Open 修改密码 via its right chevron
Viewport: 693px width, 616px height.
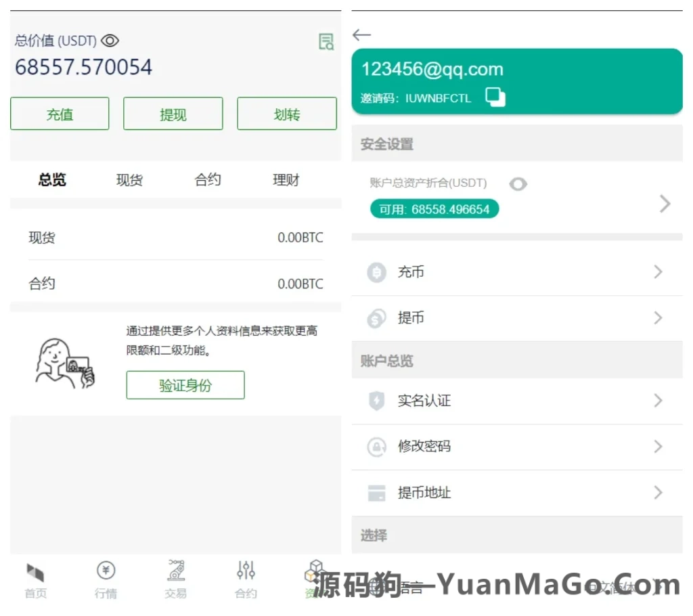tap(656, 447)
